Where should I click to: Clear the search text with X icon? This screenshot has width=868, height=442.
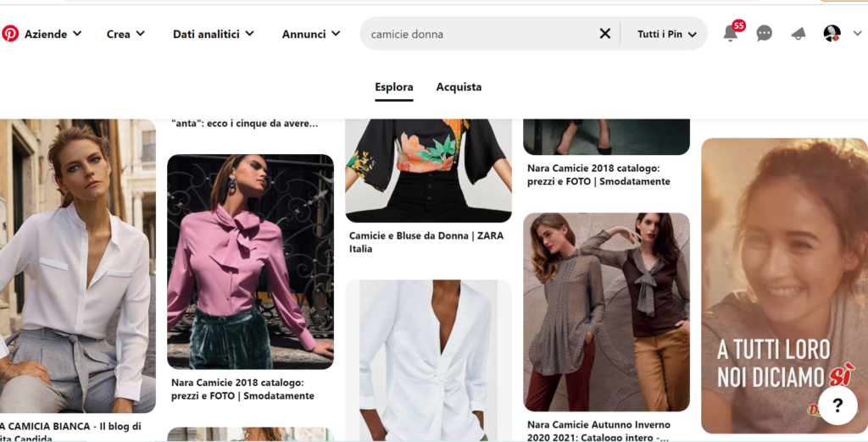point(605,34)
